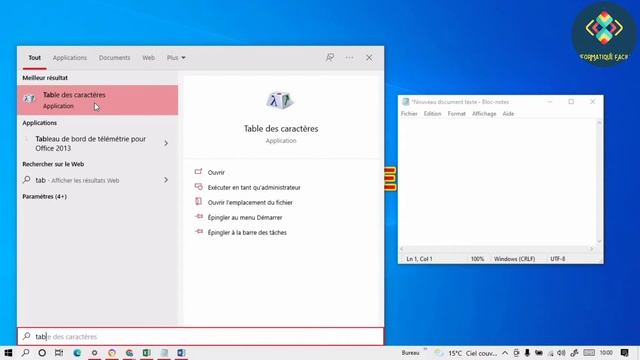Image resolution: width=640 pixels, height=360 pixels.
Task: Click UTF-8 in Notepad status bar
Action: [x=558, y=259]
